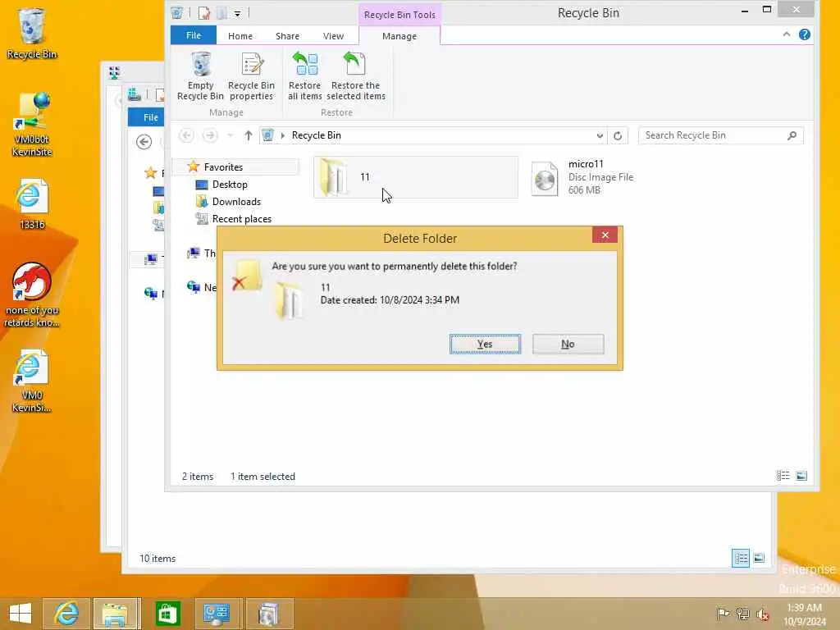Select Downloads in the navigation pane
Screen dimensions: 840x630
(236, 202)
